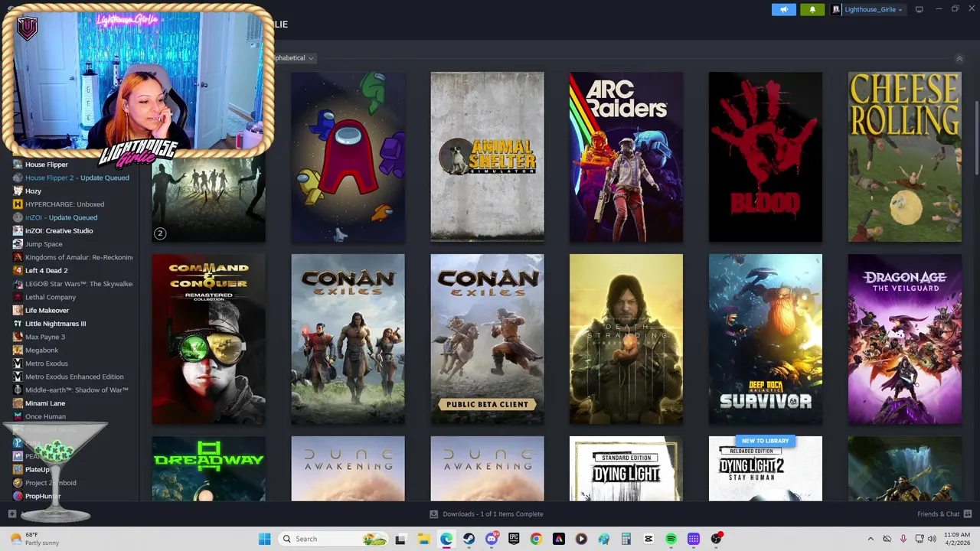Click the HYPERCHARGE: Unboxed game icon
The width and height of the screenshot is (980, 551).
point(18,204)
